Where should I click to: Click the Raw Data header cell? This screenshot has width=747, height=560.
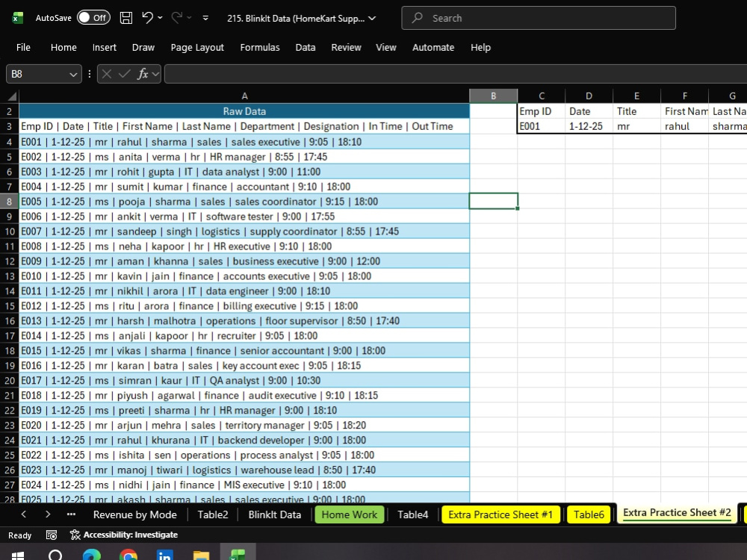(244, 111)
